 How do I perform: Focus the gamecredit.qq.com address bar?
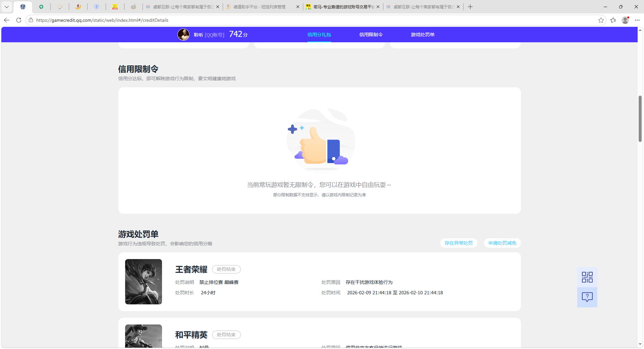[x=315, y=20]
